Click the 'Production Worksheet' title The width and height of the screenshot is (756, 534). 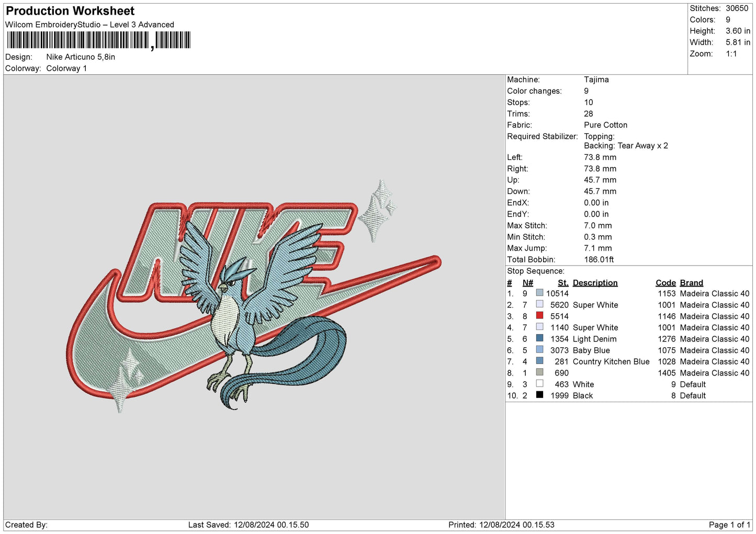[x=70, y=11]
